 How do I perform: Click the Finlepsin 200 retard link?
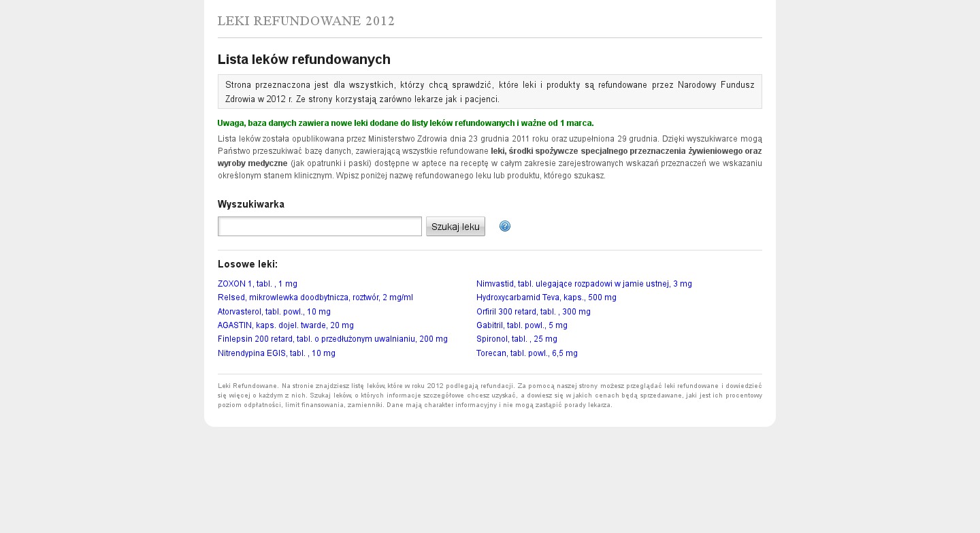pyautogui.click(x=332, y=339)
